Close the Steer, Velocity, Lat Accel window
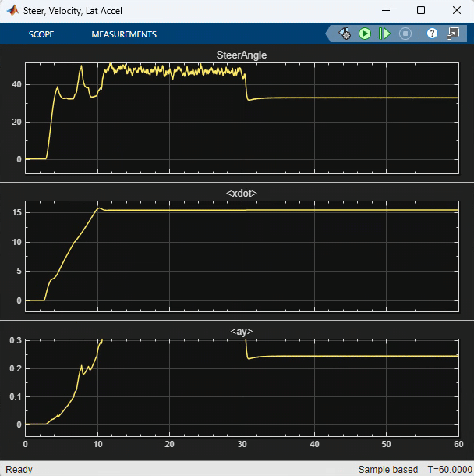Image resolution: width=474 pixels, height=476 pixels. pos(456,10)
